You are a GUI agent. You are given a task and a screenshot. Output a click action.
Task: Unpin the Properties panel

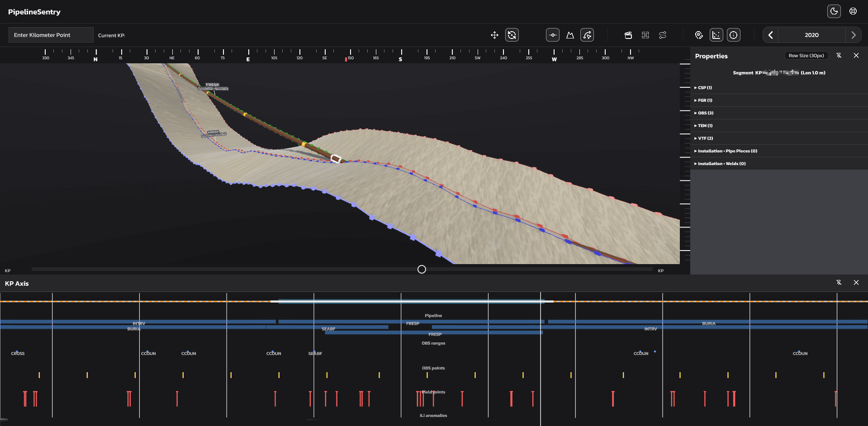click(839, 55)
